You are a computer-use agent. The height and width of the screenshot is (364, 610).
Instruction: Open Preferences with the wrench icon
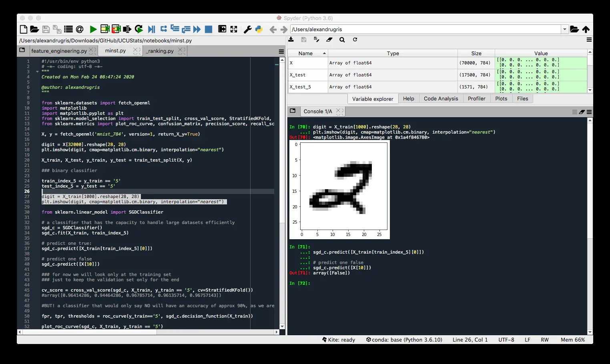tap(248, 29)
